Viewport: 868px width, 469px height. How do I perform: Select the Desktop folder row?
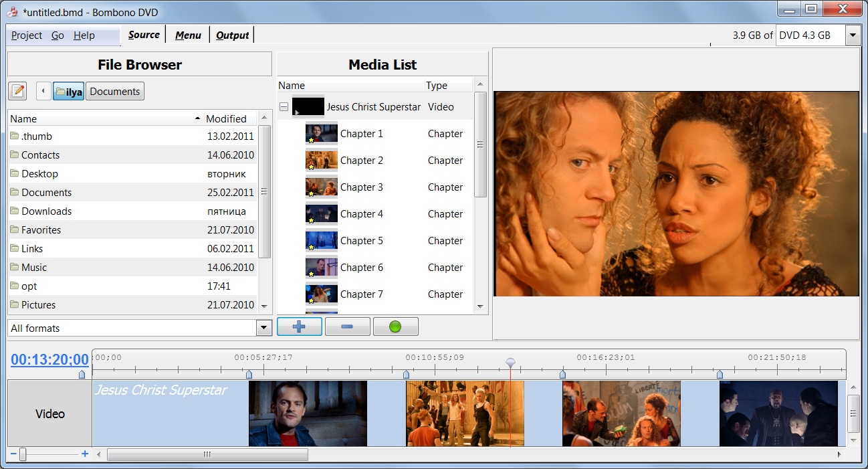coord(132,173)
